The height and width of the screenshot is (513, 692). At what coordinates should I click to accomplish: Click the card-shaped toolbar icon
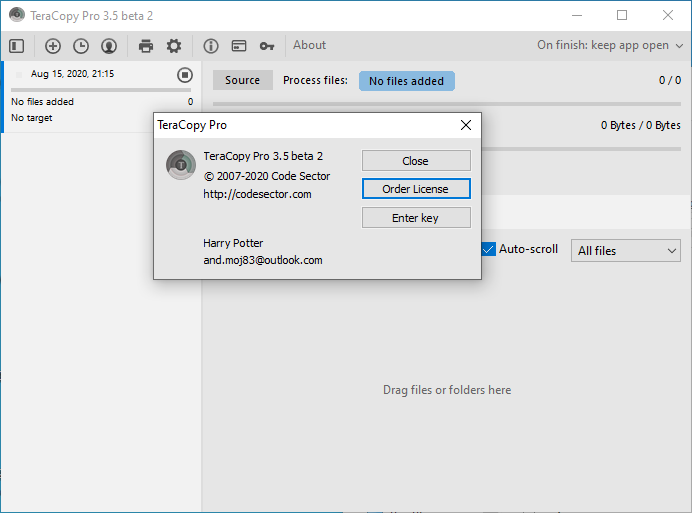(239, 46)
